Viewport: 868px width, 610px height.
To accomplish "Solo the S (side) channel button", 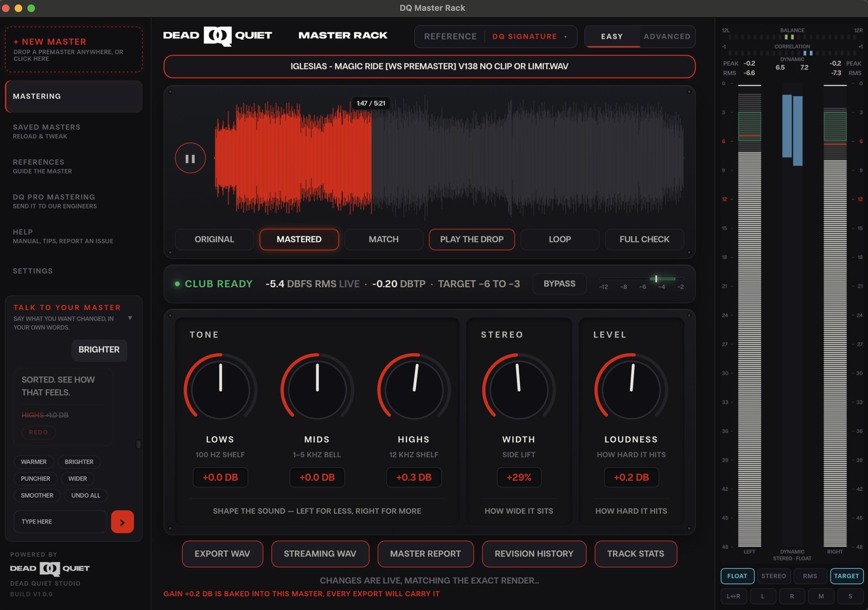I will 850,596.
